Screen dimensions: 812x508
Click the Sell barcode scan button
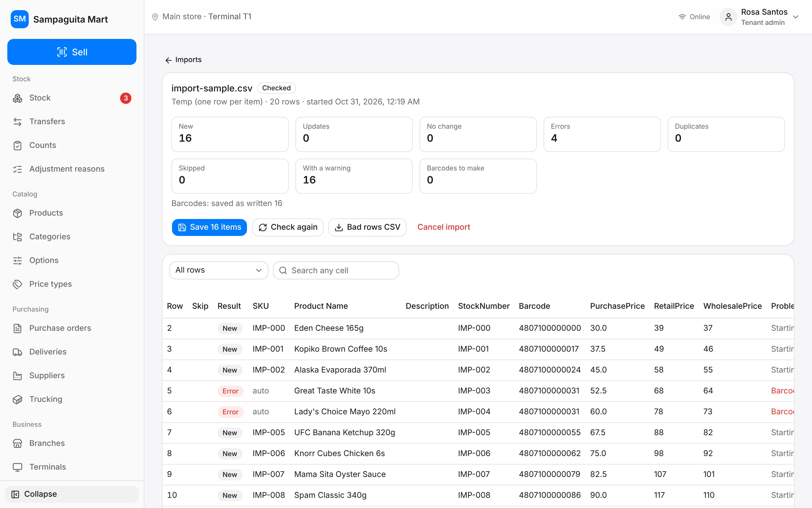(x=72, y=52)
